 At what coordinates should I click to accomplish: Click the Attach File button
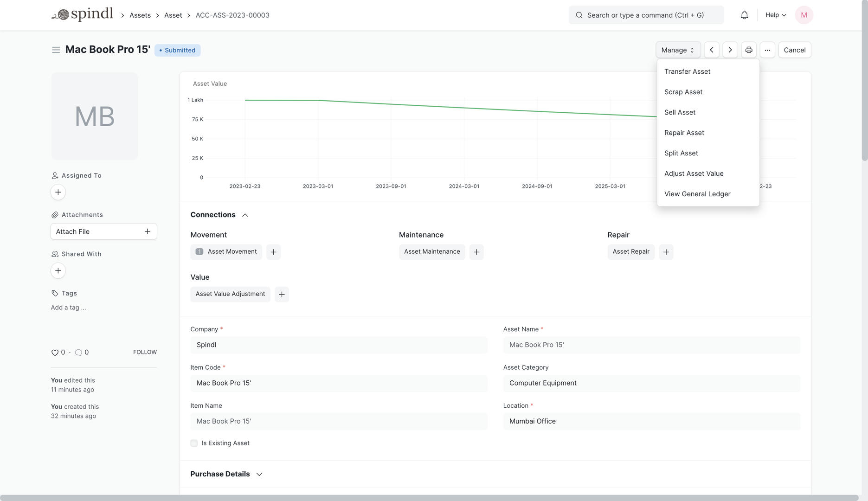pyautogui.click(x=103, y=231)
